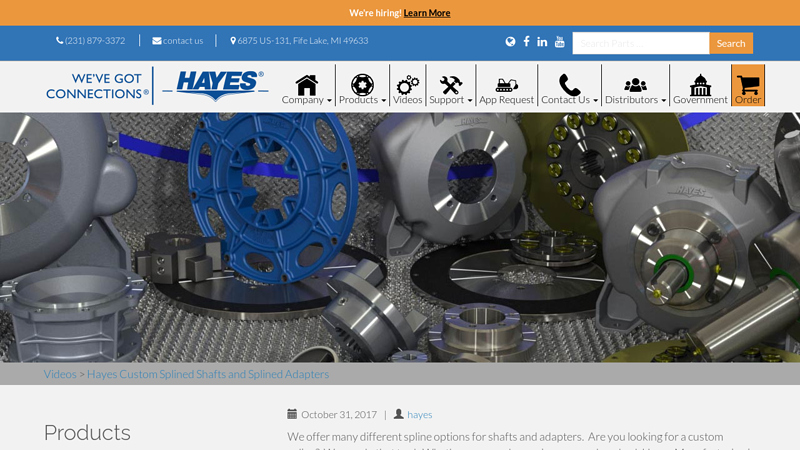Click the Videos breadcrumb link
This screenshot has width=800, height=450.
click(x=60, y=374)
